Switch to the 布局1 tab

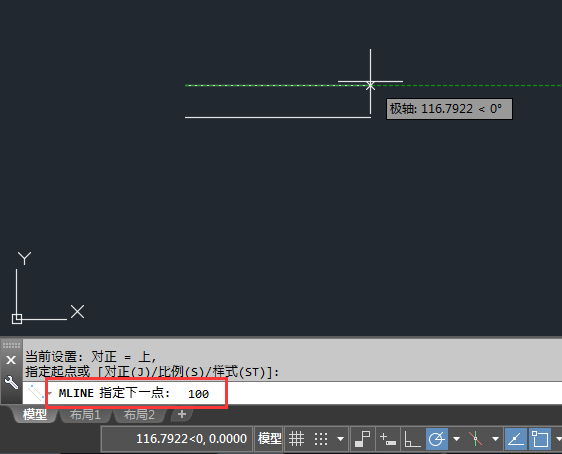point(85,415)
